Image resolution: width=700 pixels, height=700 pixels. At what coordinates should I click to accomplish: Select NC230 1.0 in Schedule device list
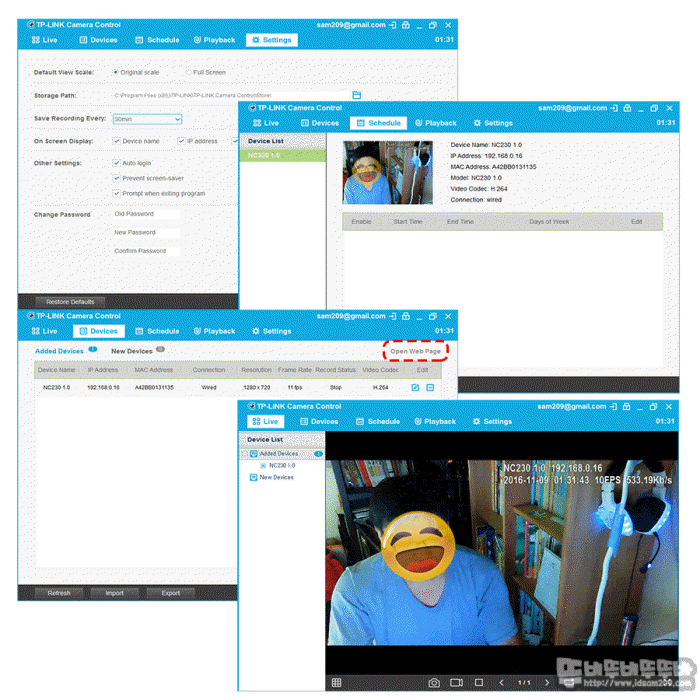coord(283,155)
